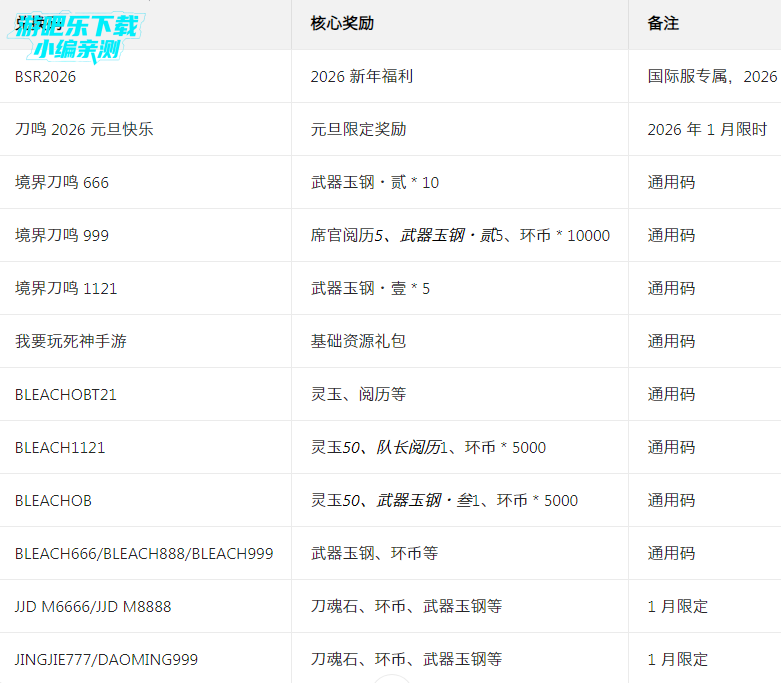This screenshot has height=683, width=781.
Task: Click 1 月限定 in the JINGJIE777 row
Action: [x=677, y=660]
